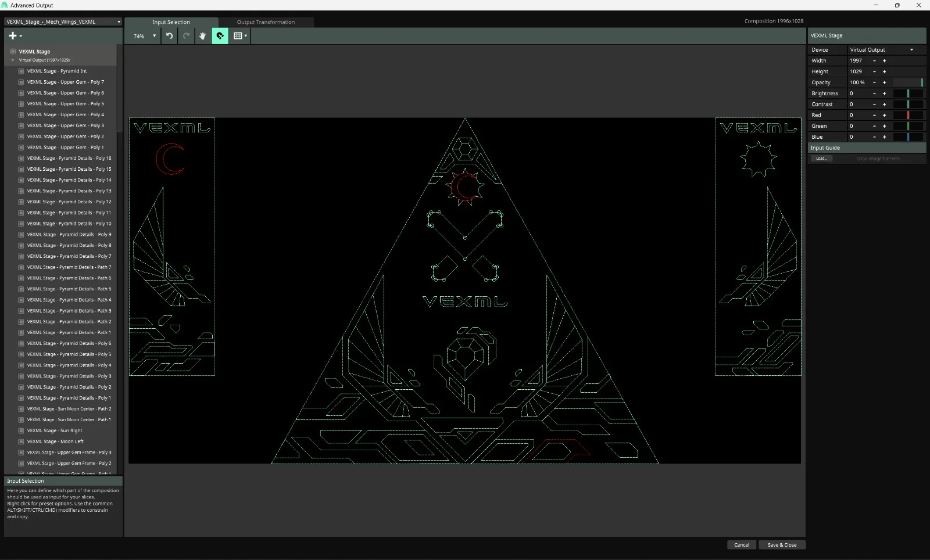Image resolution: width=930 pixels, height=560 pixels.
Task: Switch to the Output Transformation tab
Action: click(x=266, y=21)
